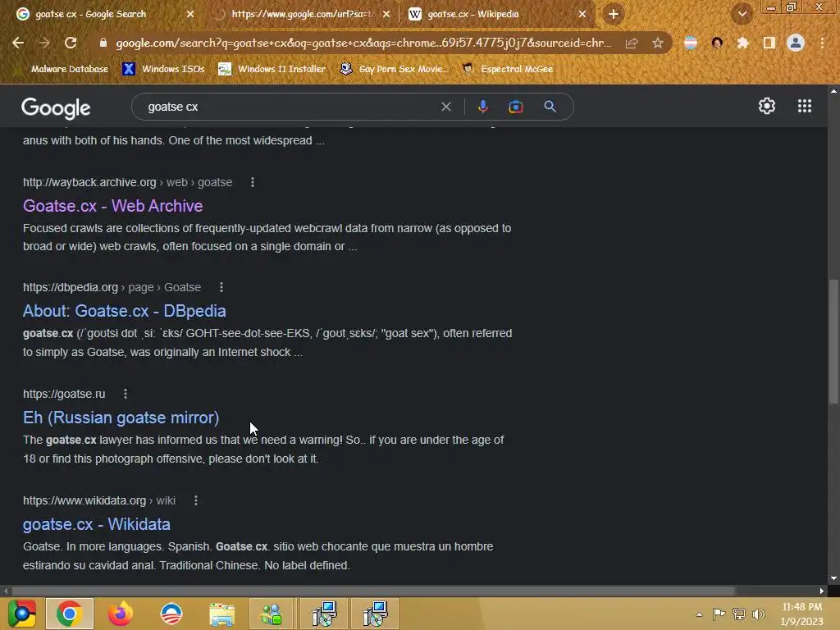This screenshot has width=840, height=630.
Task: Open a new browser tab
Action: click(614, 14)
